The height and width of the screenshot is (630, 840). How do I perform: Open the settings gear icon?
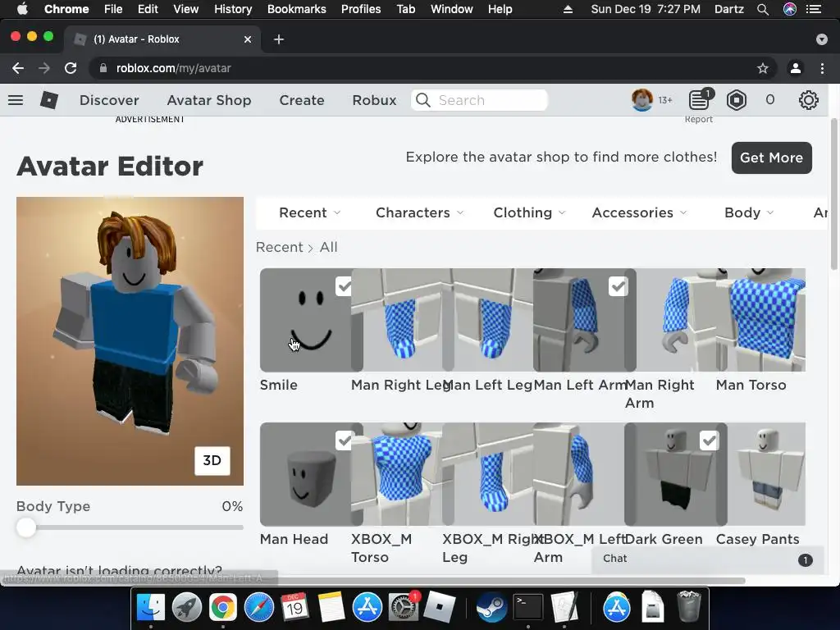[x=808, y=100]
